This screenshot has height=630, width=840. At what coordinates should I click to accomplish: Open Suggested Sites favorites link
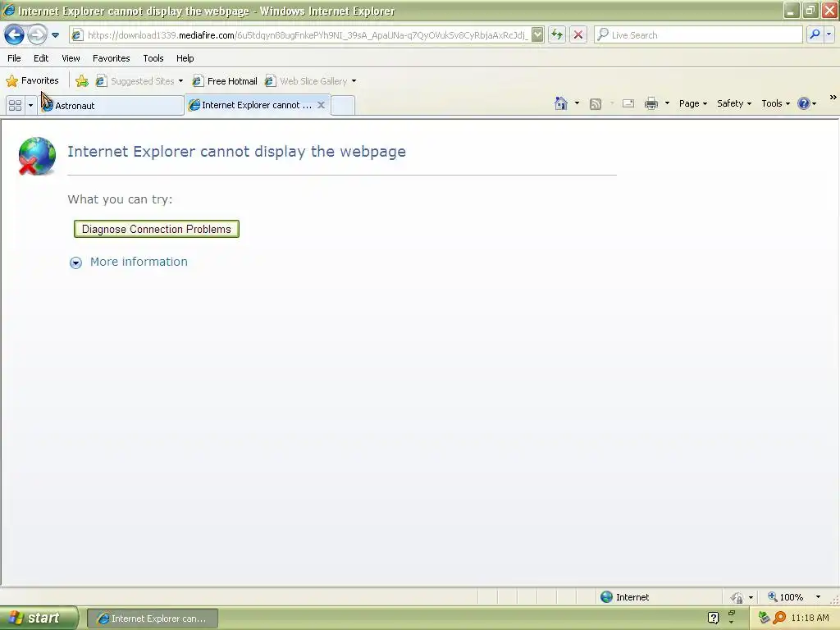(x=135, y=81)
